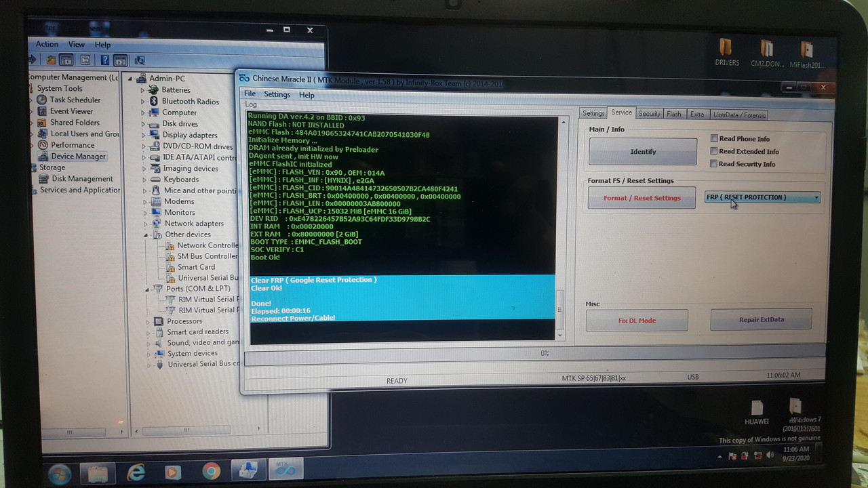Expand the Imaging devices node
Image resolution: width=868 pixels, height=488 pixels.
tap(144, 169)
